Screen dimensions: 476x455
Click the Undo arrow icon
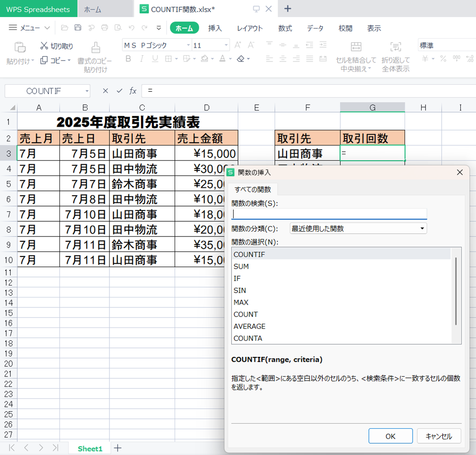point(131,28)
